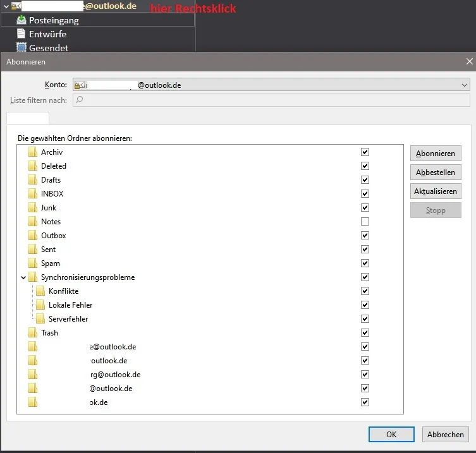Select the Notes row label
This screenshot has height=453, width=476.
click(51, 222)
